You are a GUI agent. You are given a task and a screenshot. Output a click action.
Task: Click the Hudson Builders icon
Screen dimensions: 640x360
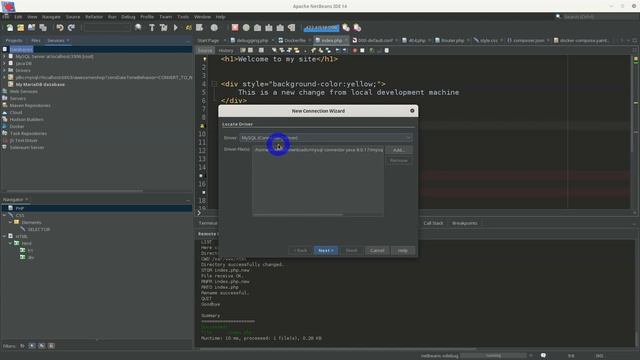click(5, 120)
